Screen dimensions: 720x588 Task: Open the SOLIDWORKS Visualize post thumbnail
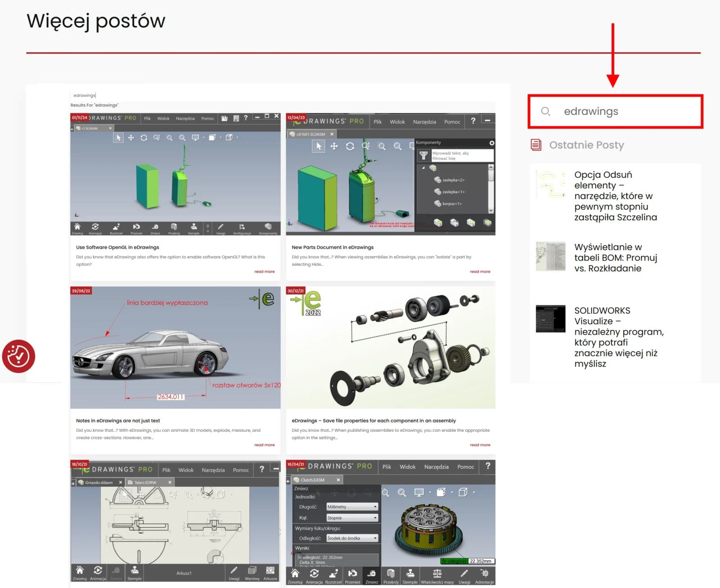(x=550, y=319)
